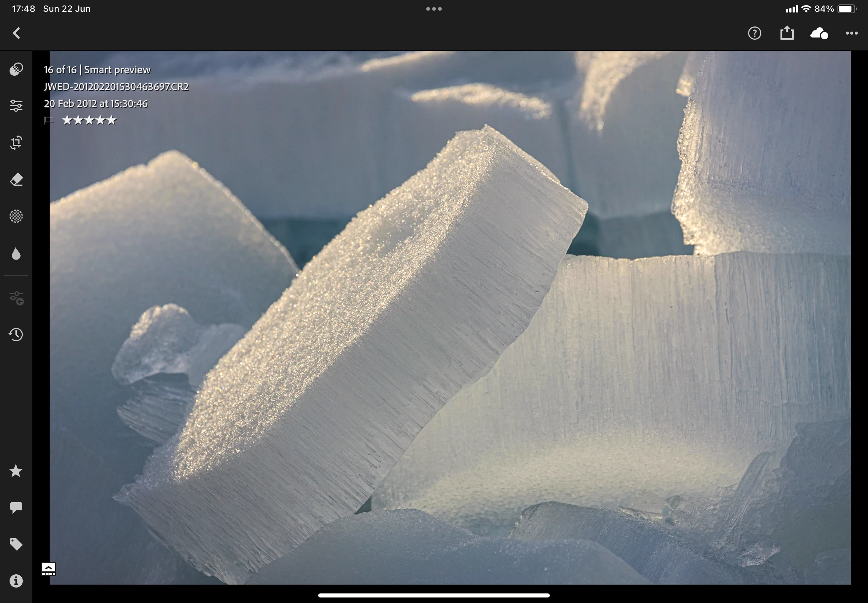This screenshot has width=868, height=603.
Task: Open iPad multitasking dots at top
Action: point(434,9)
